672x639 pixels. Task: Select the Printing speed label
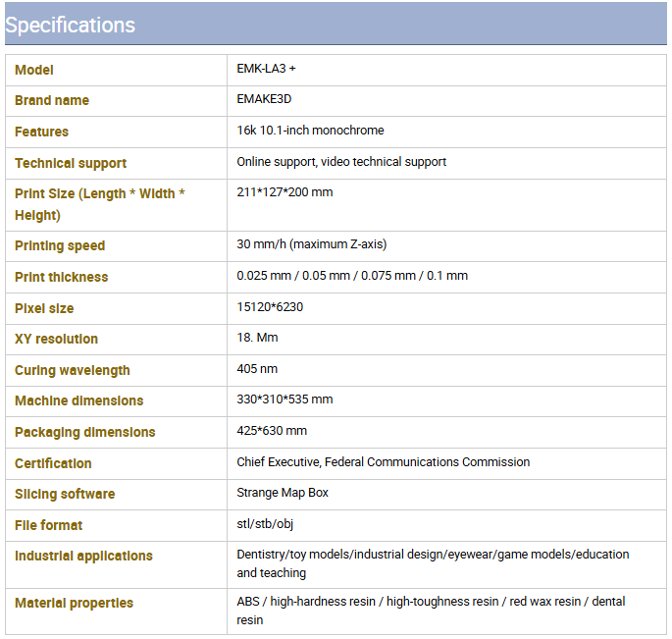click(x=60, y=245)
